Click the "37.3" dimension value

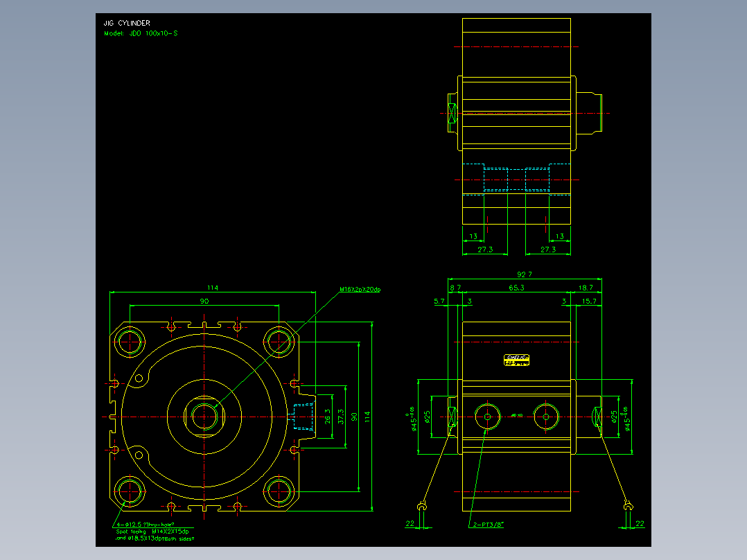(341, 417)
